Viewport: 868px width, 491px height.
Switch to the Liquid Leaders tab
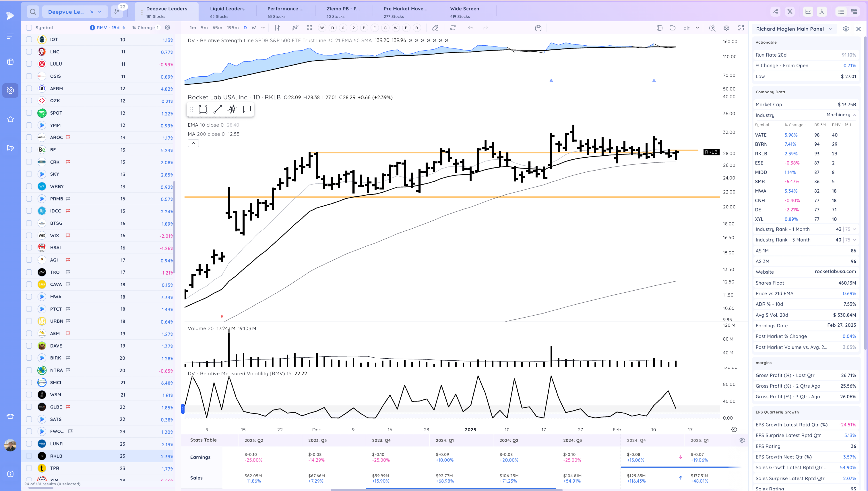click(x=227, y=12)
